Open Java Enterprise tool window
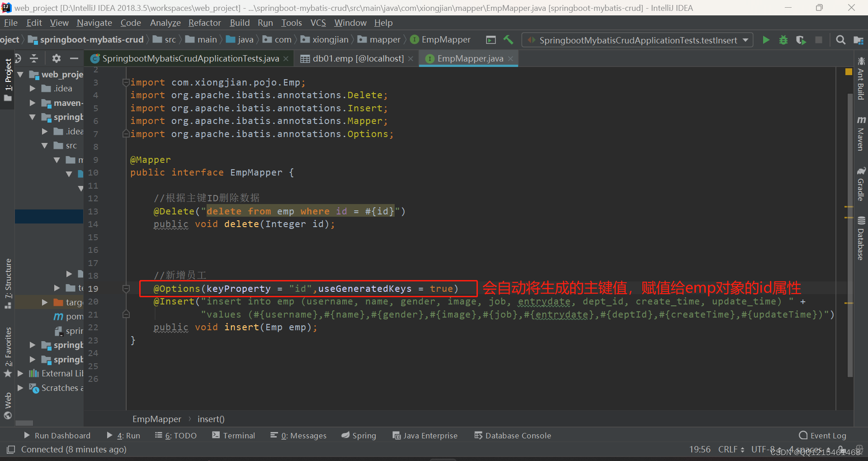Viewport: 868px width, 461px height. [x=425, y=435]
